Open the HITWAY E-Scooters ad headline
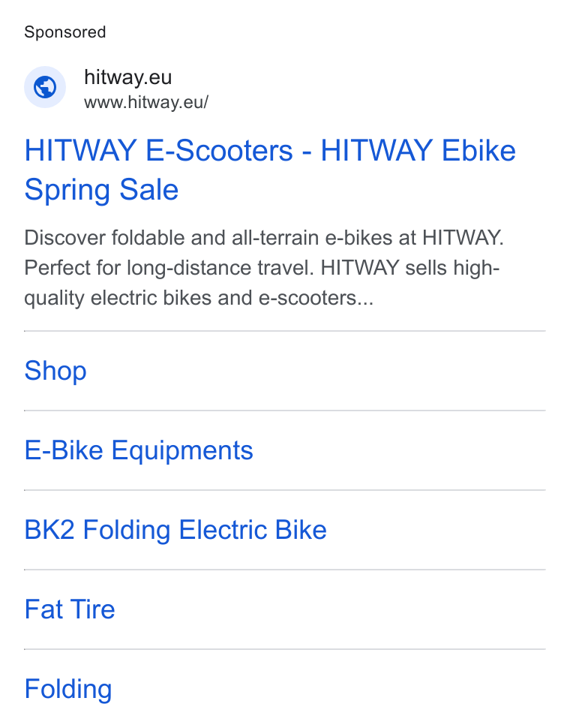Screen dimensions: 570x728 pos(270,170)
